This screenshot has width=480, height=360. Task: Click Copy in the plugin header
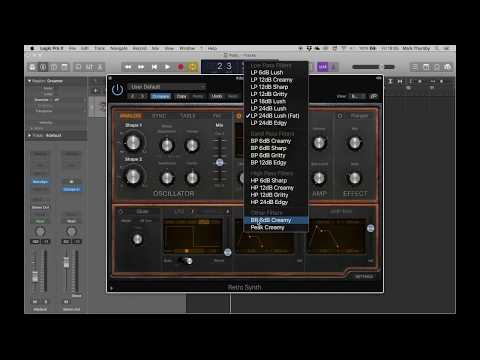pyautogui.click(x=182, y=96)
